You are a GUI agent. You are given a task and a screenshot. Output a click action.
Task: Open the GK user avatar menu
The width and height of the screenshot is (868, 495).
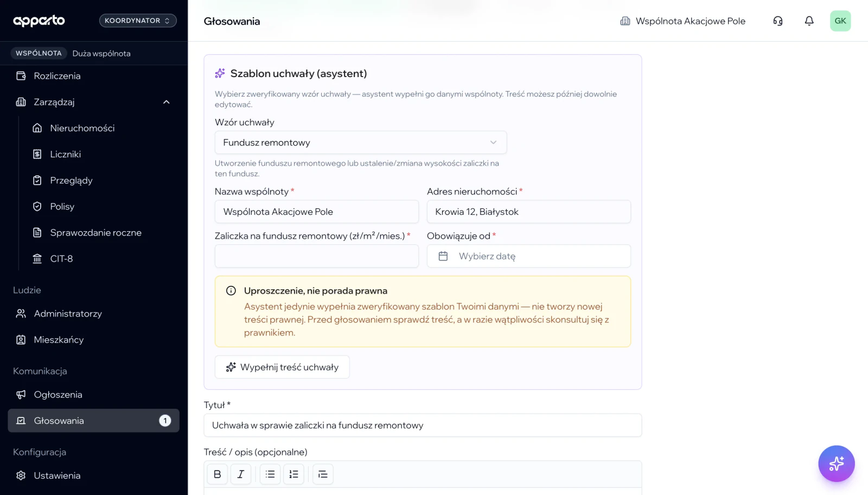click(x=840, y=21)
